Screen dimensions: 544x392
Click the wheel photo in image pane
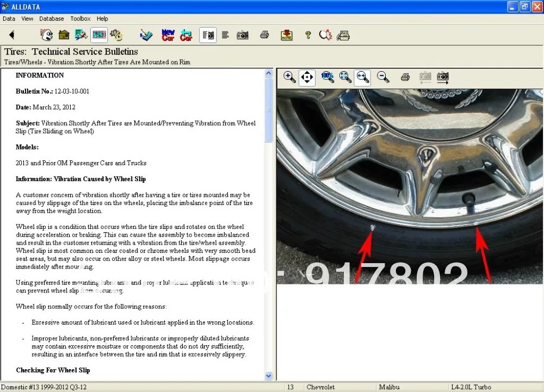click(410, 186)
